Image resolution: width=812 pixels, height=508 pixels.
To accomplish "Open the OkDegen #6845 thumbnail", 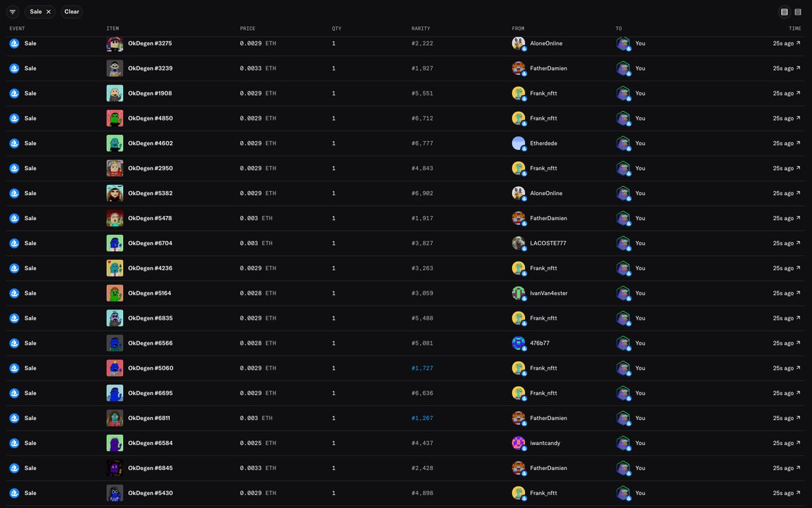I will [x=114, y=468].
